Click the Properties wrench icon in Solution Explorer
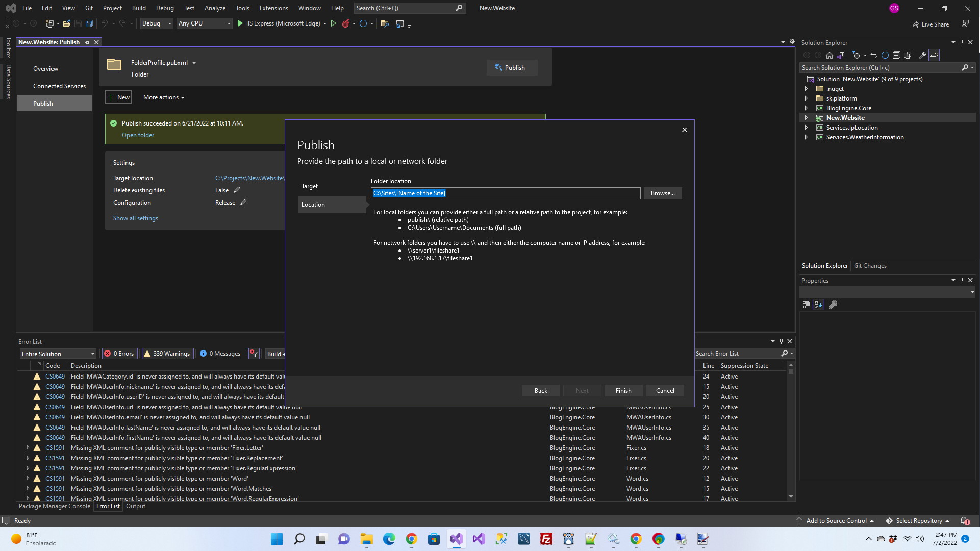Viewport: 980px width, 551px height. click(922, 55)
